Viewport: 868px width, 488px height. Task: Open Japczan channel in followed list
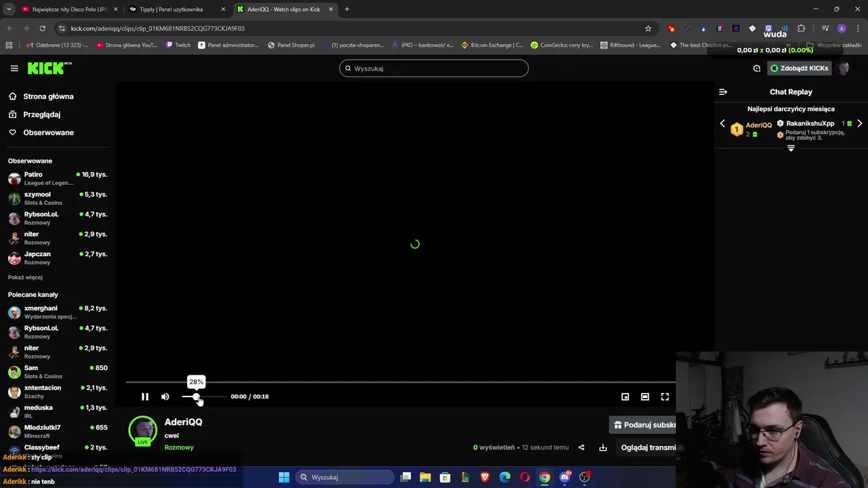58,258
